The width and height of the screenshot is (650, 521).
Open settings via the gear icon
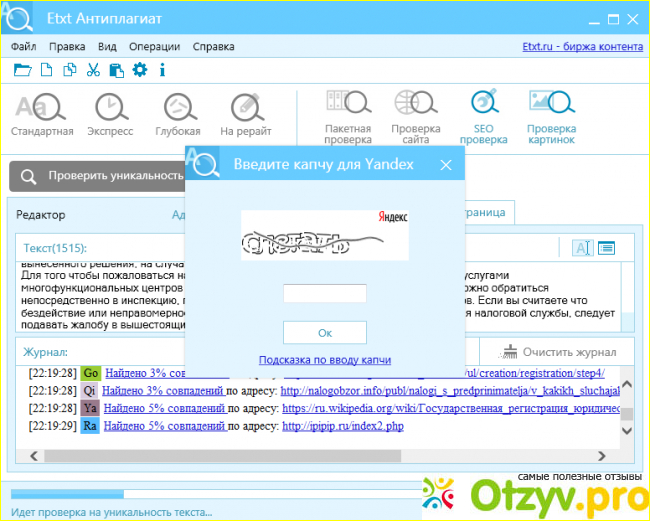point(139,70)
